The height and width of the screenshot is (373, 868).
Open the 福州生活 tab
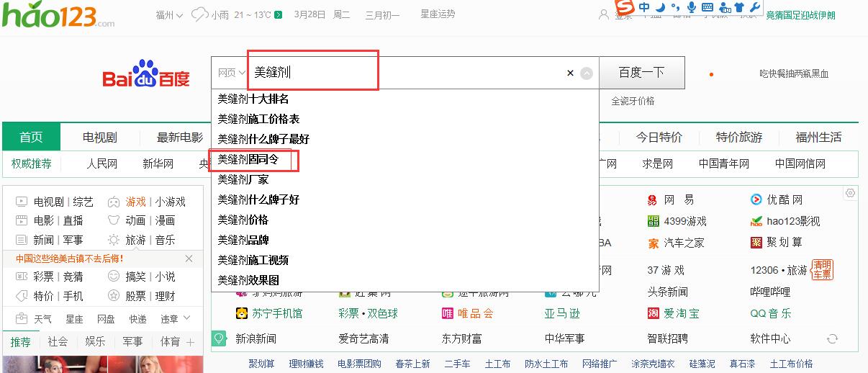coord(818,137)
